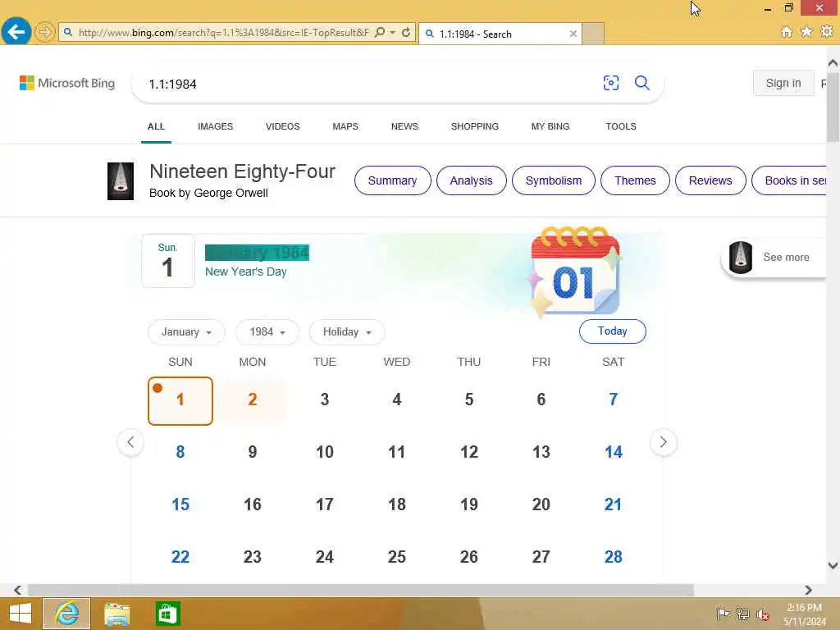
Task: Select January 2 in the calendar
Action: coord(253,400)
